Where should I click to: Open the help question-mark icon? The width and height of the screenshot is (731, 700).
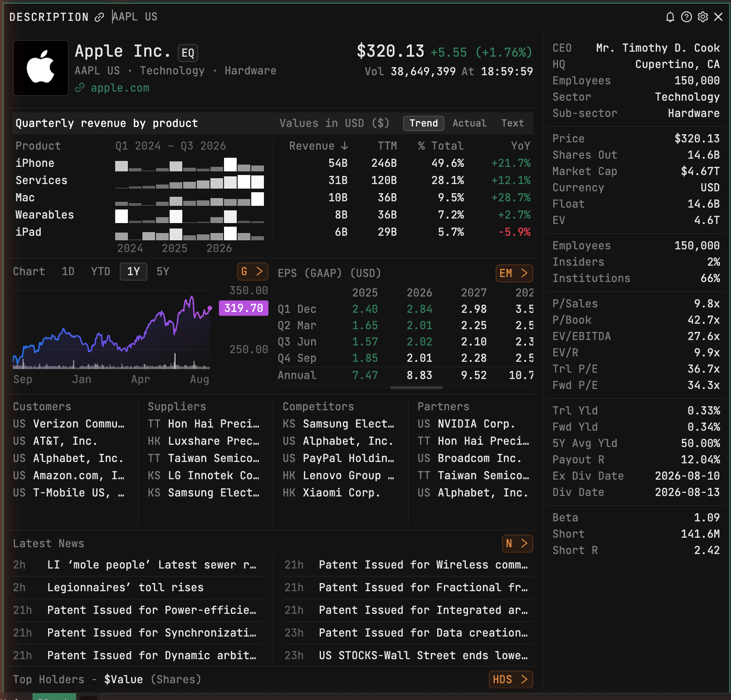click(x=687, y=17)
